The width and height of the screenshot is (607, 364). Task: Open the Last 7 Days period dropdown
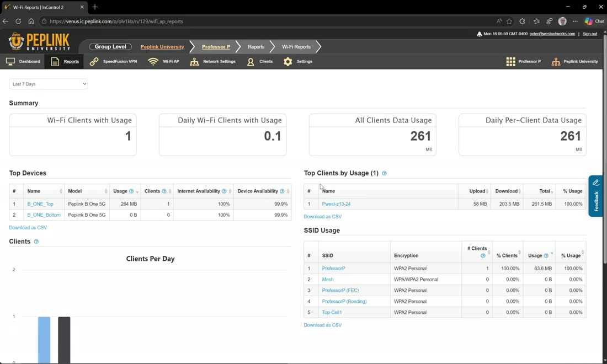coord(49,84)
